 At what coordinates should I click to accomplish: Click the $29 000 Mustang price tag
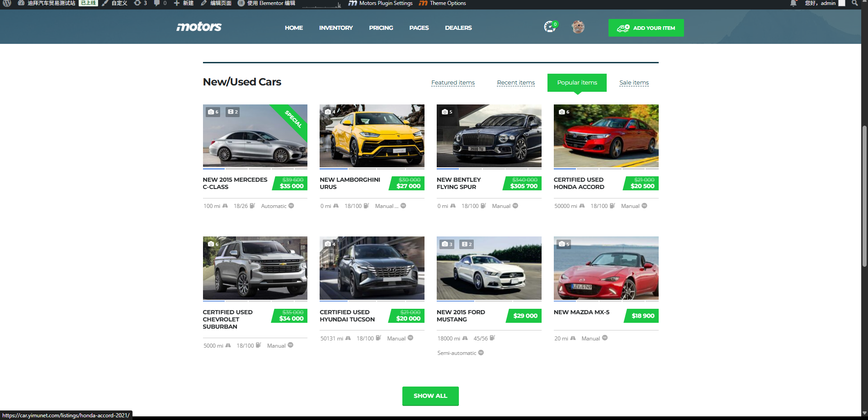pos(524,316)
